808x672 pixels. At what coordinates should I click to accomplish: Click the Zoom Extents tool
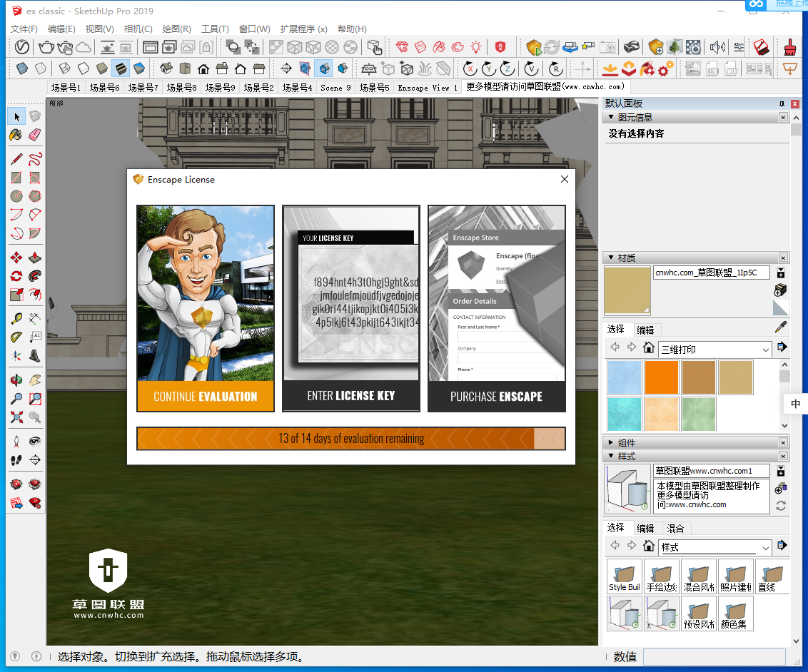pyautogui.click(x=16, y=417)
